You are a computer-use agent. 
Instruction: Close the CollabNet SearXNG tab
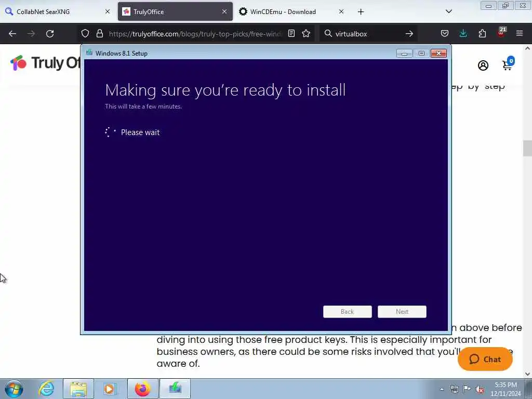point(108,11)
